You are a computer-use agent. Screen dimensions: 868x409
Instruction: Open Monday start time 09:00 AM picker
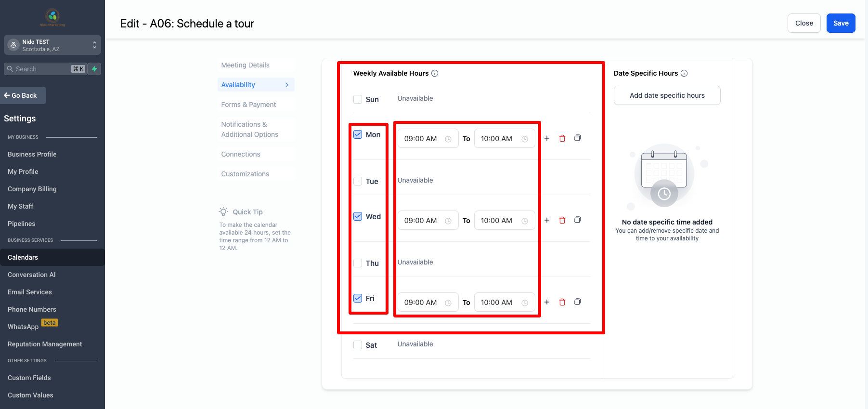428,139
